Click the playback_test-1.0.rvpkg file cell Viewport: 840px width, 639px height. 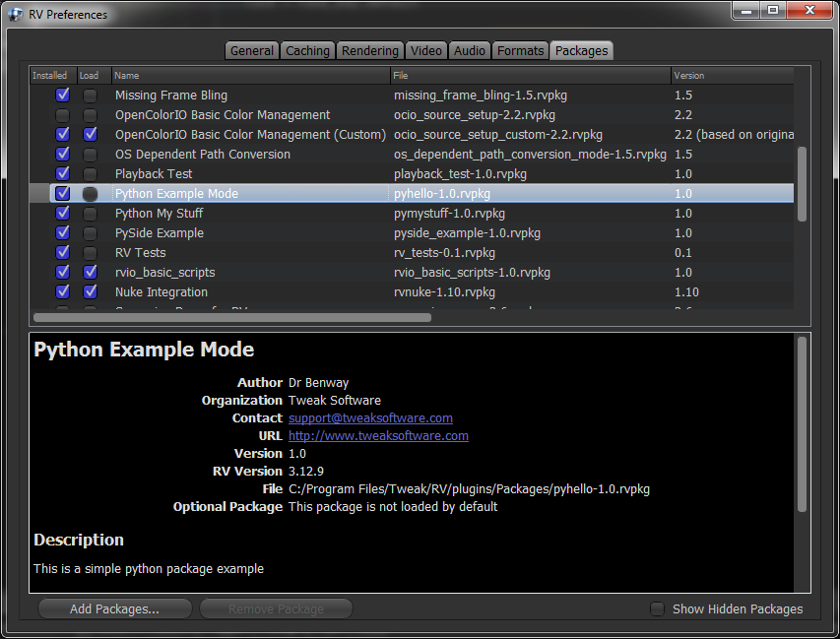pos(460,174)
